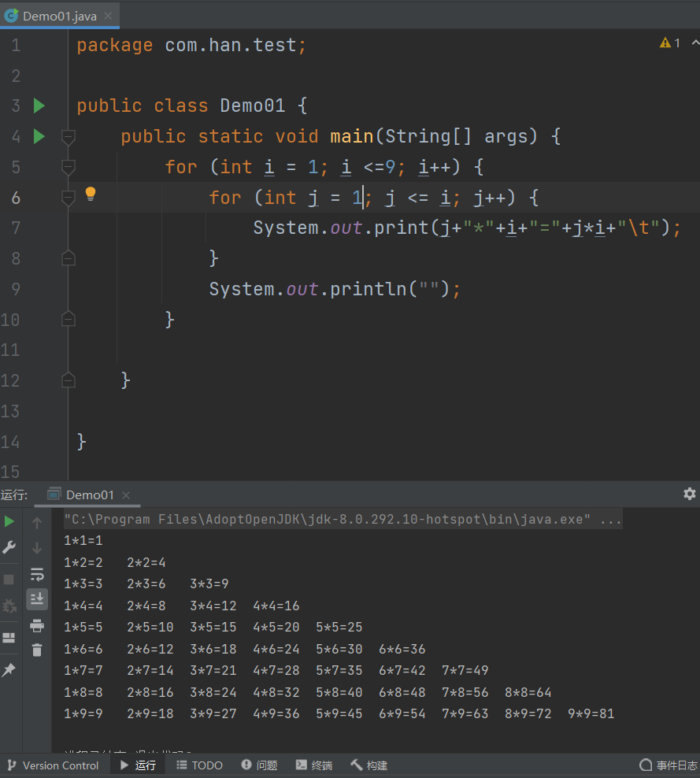Click the '\t' escape string on line 7
Viewport: 700px width, 778px height.
coord(639,228)
